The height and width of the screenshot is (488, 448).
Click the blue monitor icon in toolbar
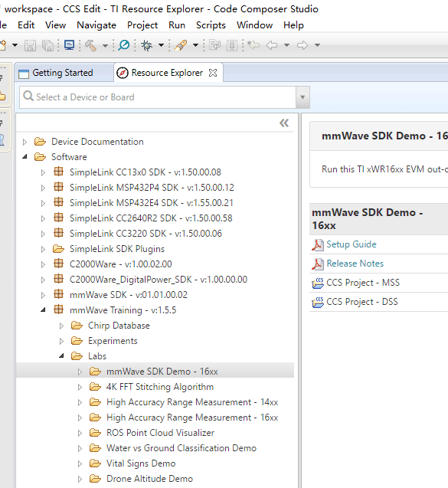click(69, 45)
